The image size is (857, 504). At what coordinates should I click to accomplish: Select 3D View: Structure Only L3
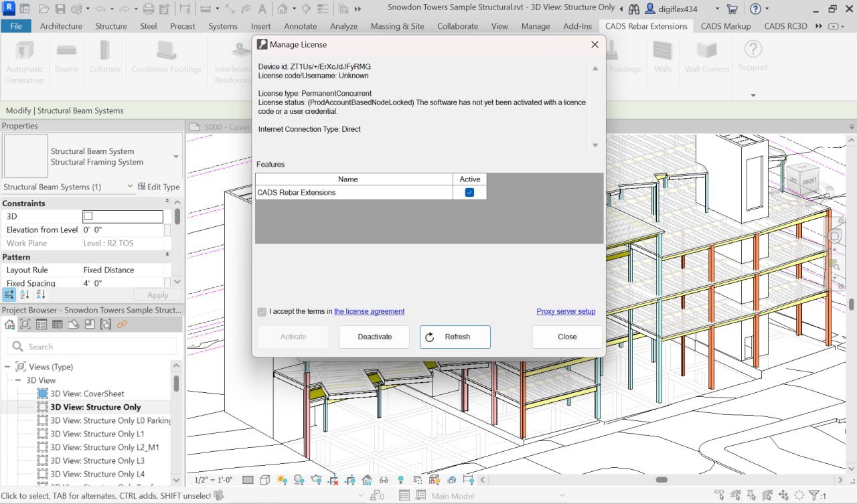(97, 460)
